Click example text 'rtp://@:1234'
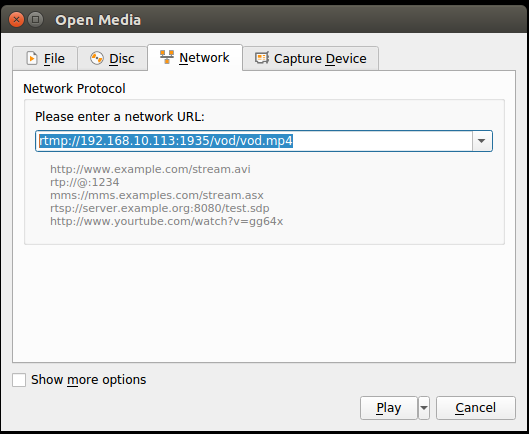This screenshot has width=529, height=434. (x=85, y=182)
